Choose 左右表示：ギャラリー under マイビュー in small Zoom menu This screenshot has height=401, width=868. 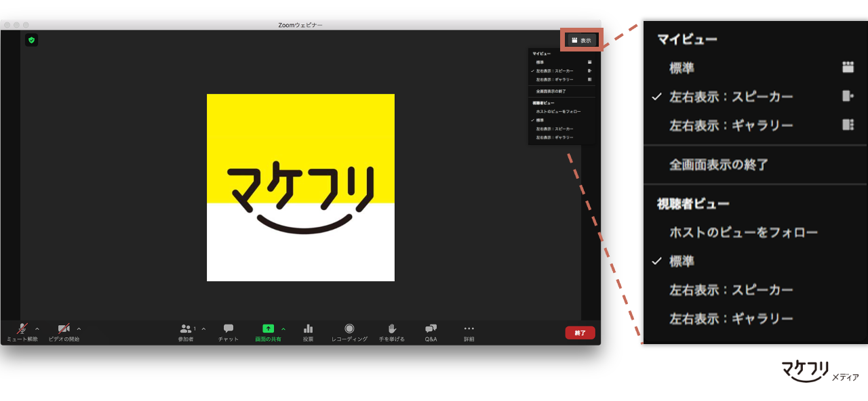click(554, 80)
